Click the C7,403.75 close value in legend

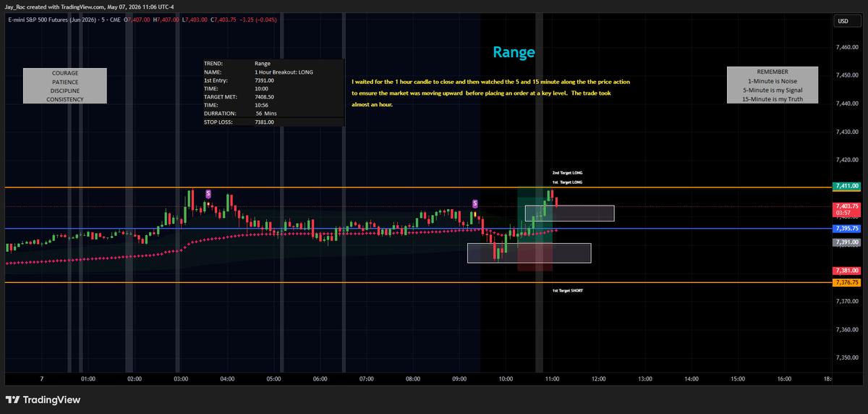coord(224,20)
